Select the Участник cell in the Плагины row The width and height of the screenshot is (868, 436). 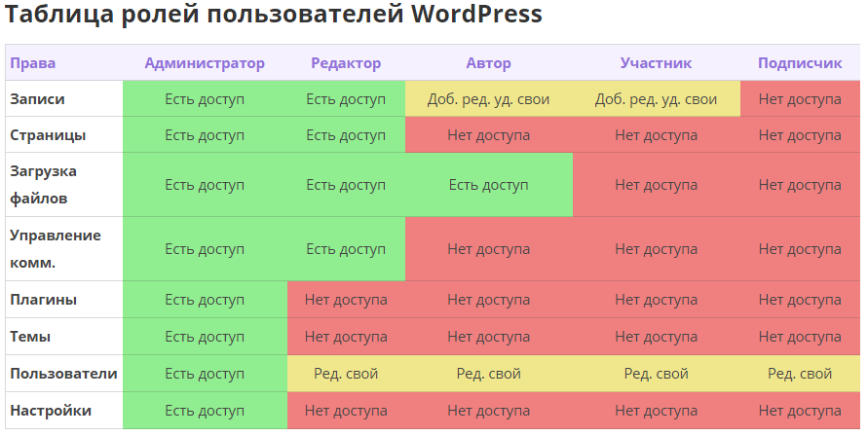tap(656, 300)
